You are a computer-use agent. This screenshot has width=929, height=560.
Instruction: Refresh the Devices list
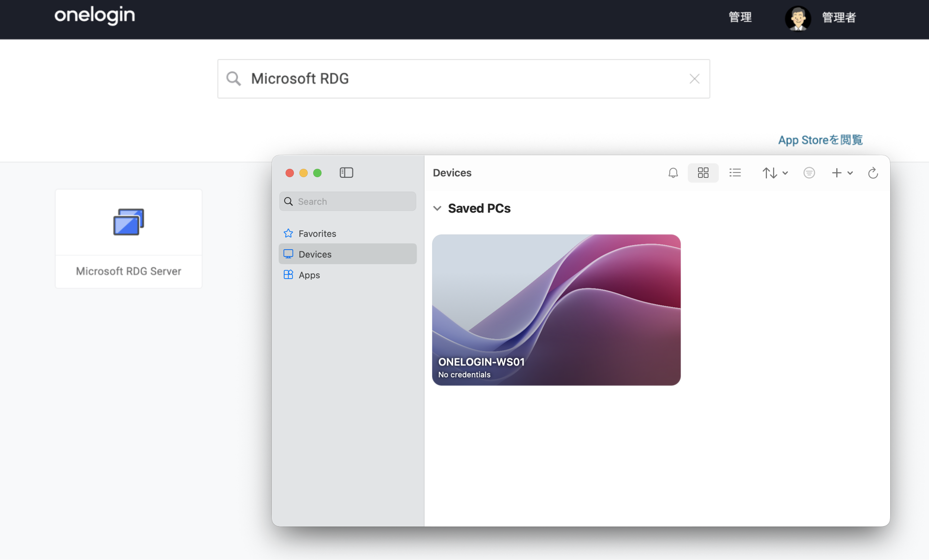[x=873, y=173]
